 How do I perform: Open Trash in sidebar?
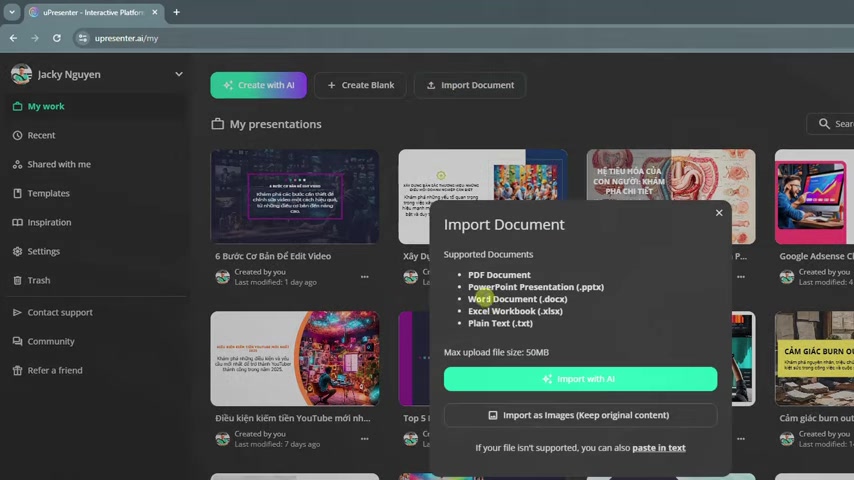tap(95, 280)
